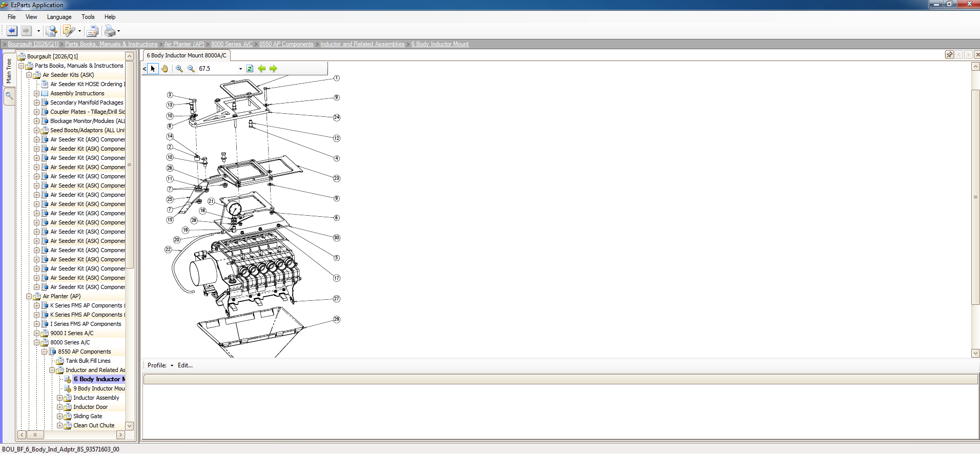The height and width of the screenshot is (454, 980).
Task: Expand the Assembly Instructions node
Action: click(x=36, y=93)
